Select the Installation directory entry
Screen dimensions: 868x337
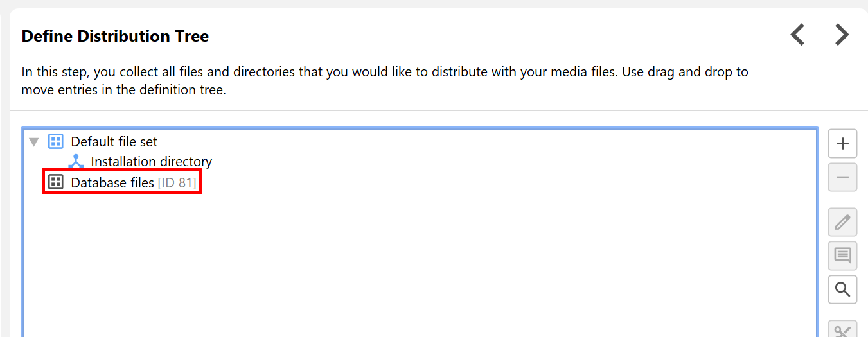[x=151, y=162]
